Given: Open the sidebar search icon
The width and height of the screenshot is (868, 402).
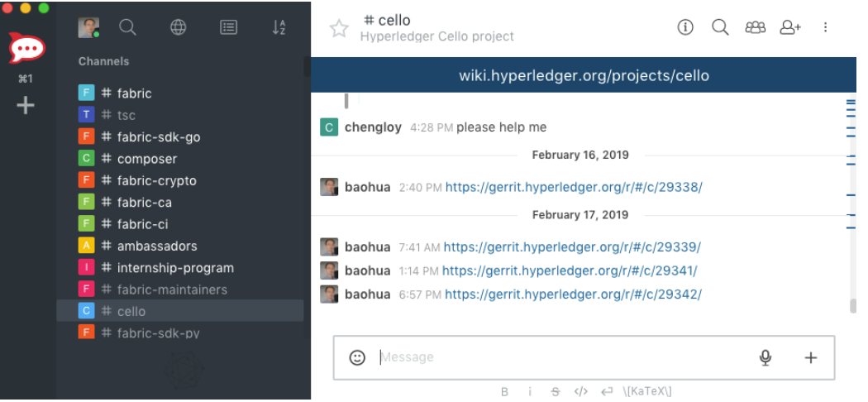Looking at the screenshot, I should point(127,27).
